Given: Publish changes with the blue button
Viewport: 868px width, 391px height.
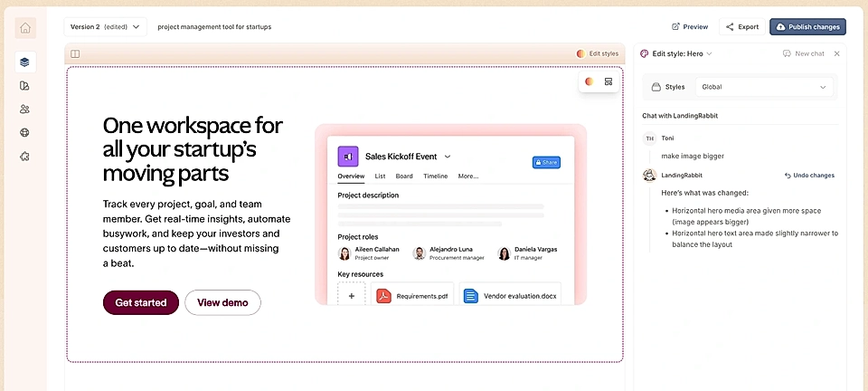Looking at the screenshot, I should tap(807, 27).
